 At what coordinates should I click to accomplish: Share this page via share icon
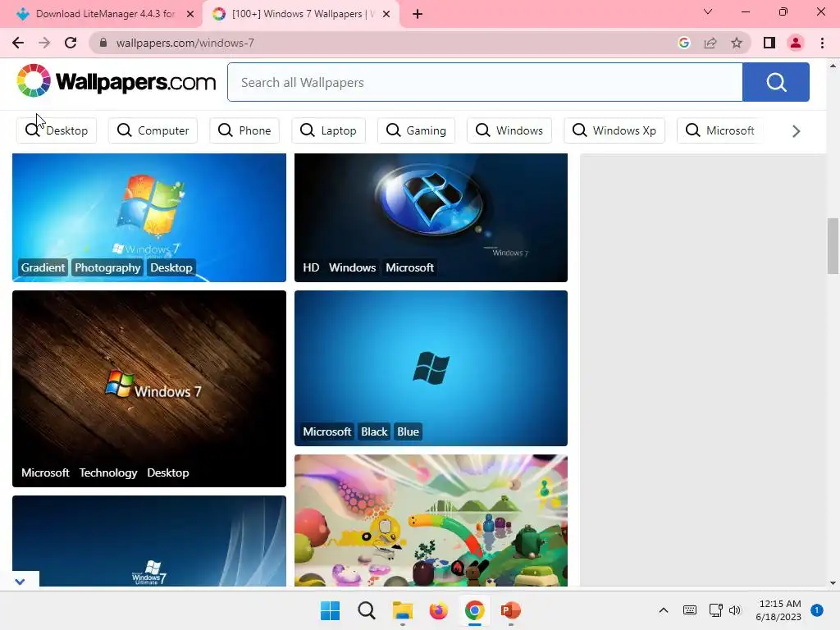click(710, 43)
